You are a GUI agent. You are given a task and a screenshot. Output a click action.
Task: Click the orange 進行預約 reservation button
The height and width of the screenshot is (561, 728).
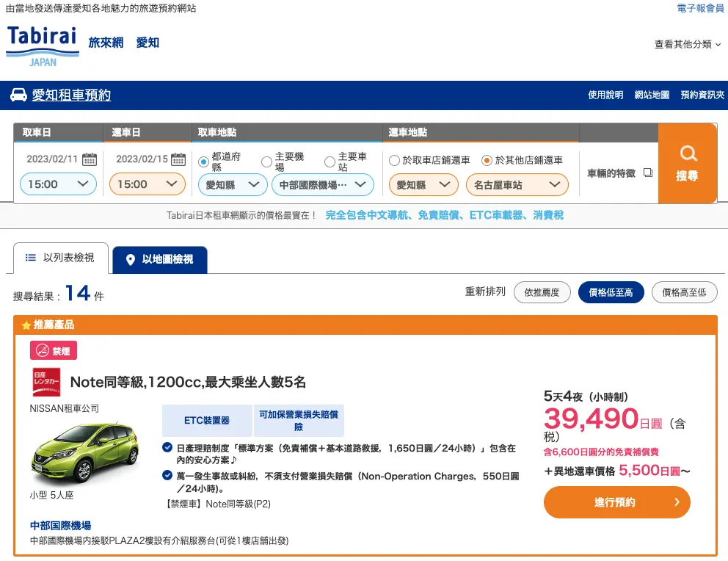point(616,503)
